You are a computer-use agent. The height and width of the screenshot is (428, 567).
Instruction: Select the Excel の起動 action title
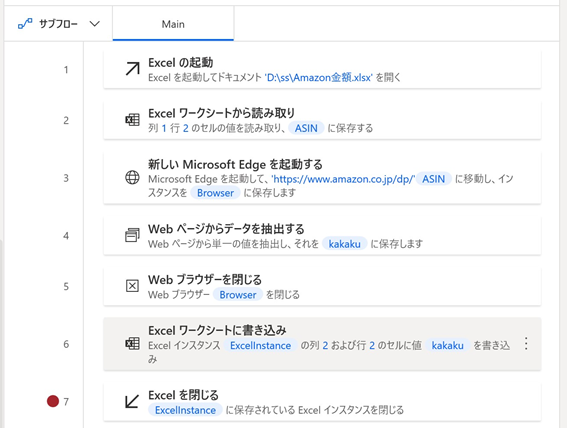[180, 63]
